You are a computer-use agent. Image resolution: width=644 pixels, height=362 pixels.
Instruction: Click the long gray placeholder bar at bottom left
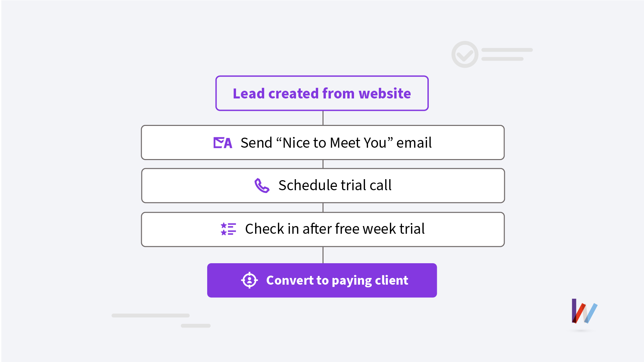tap(151, 315)
